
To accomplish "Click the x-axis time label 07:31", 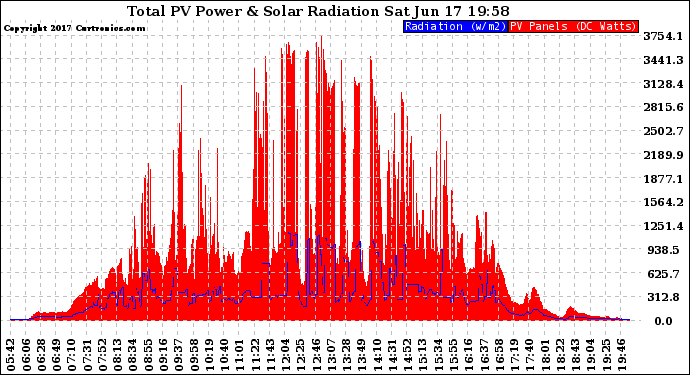I will tap(87, 355).
